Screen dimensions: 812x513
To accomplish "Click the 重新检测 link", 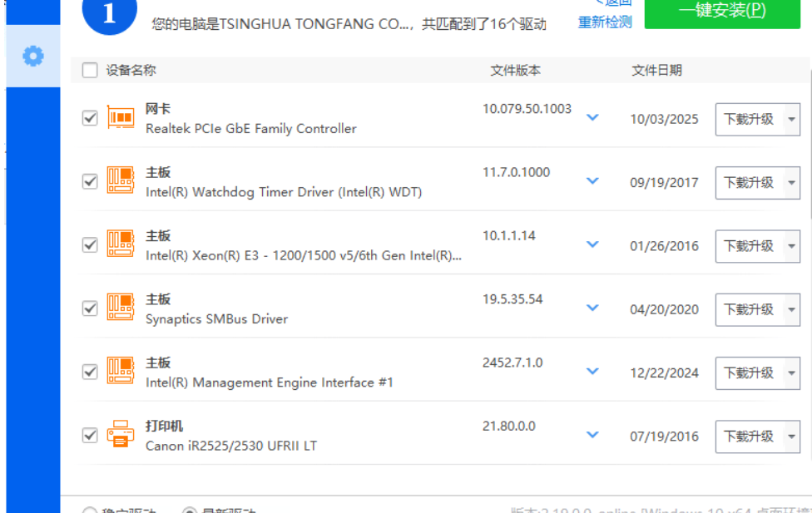I will pyautogui.click(x=605, y=22).
